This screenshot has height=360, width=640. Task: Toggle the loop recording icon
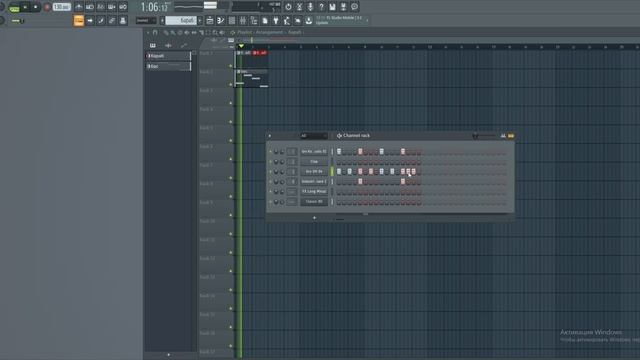(123, 7)
